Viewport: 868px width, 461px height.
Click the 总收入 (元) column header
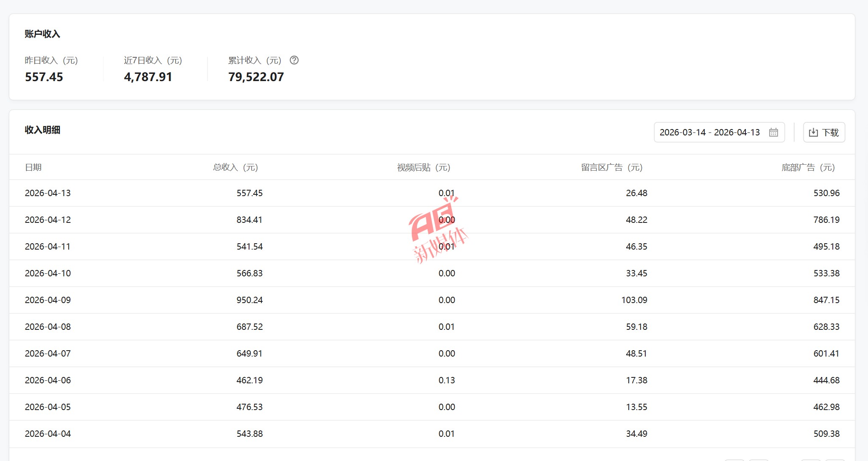pyautogui.click(x=235, y=167)
